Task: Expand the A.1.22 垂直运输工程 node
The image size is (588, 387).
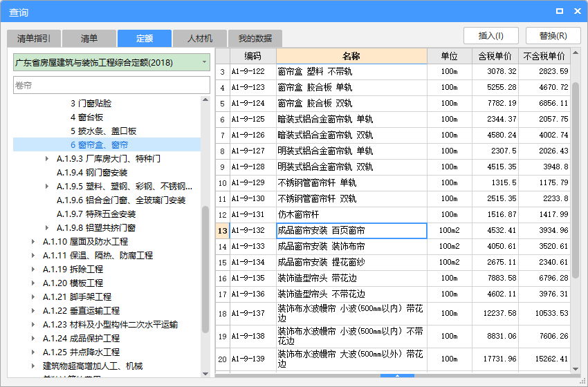Action: [x=33, y=311]
